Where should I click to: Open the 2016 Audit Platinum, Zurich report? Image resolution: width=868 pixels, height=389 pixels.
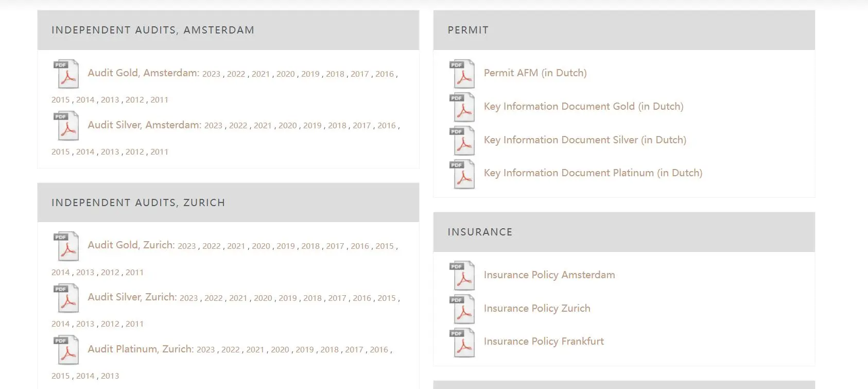click(x=378, y=350)
